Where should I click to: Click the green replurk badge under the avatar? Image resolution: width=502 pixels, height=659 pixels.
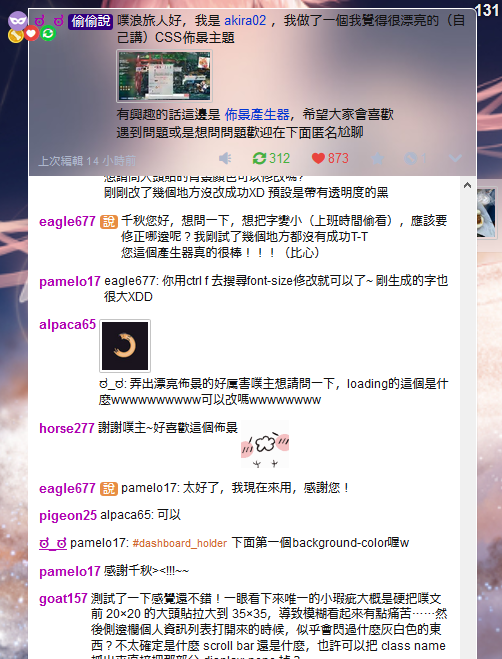tap(48, 33)
